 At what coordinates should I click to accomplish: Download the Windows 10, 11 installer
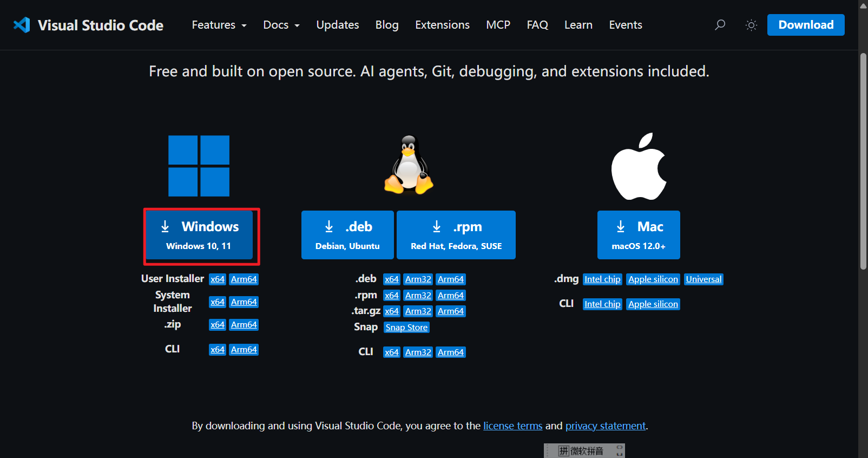click(199, 235)
